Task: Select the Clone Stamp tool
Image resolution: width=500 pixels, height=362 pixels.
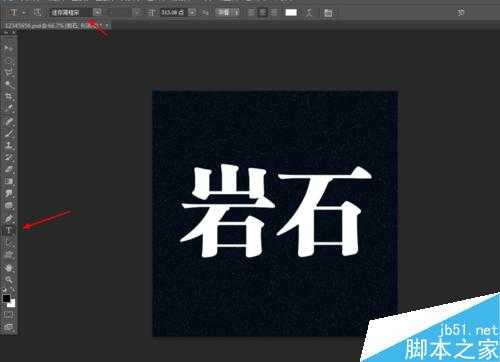Action: [x=9, y=145]
